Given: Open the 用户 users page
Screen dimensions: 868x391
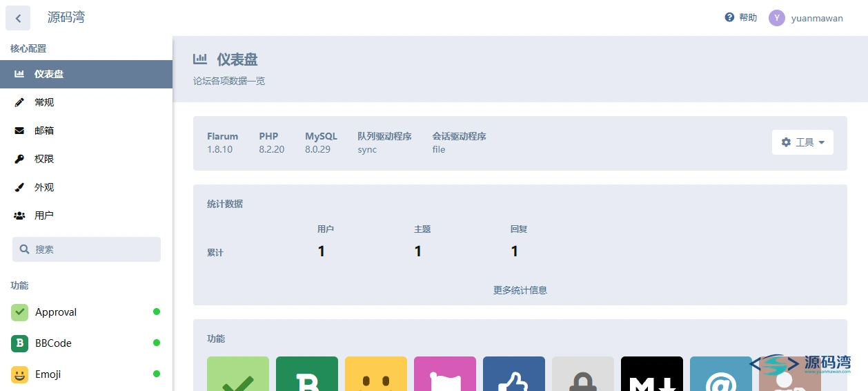Looking at the screenshot, I should pos(86,216).
